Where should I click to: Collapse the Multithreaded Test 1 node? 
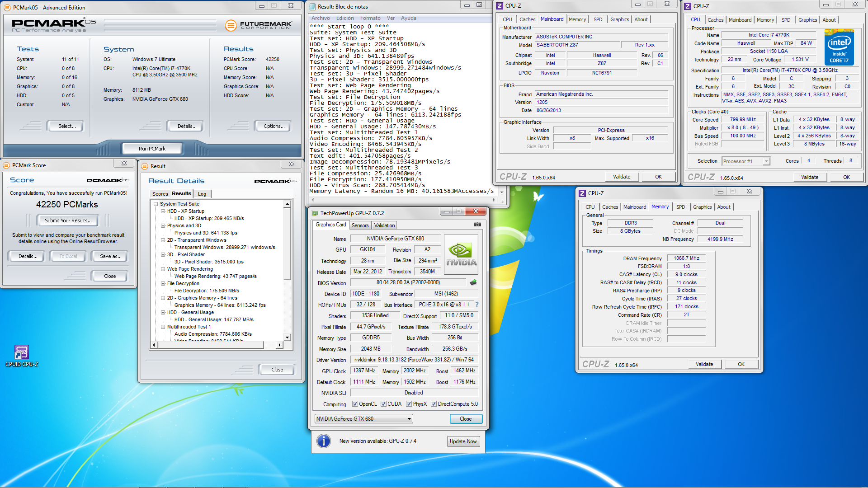click(x=163, y=327)
